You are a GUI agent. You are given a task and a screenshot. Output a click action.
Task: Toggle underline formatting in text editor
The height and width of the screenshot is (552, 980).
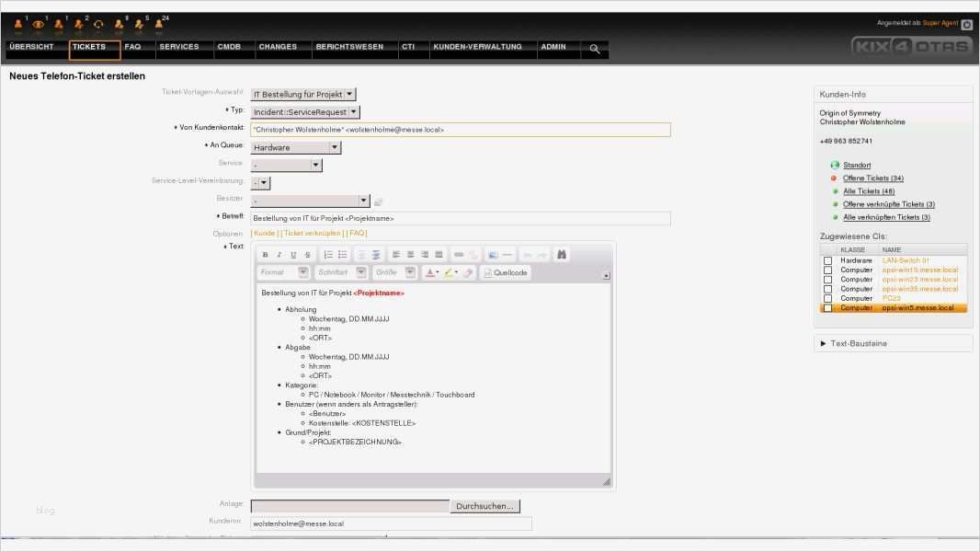tap(293, 255)
